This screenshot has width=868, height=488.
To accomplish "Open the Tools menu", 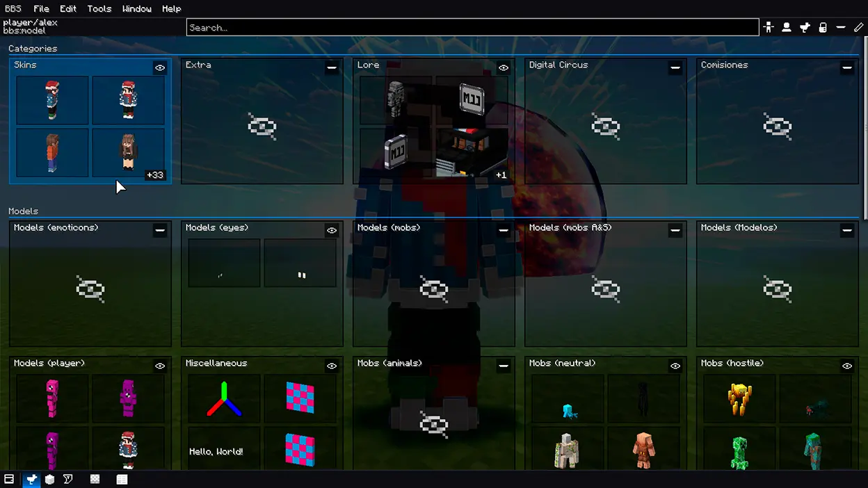I will pyautogui.click(x=99, y=8).
